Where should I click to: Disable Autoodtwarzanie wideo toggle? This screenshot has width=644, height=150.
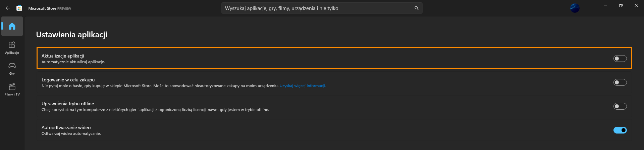[x=620, y=130]
